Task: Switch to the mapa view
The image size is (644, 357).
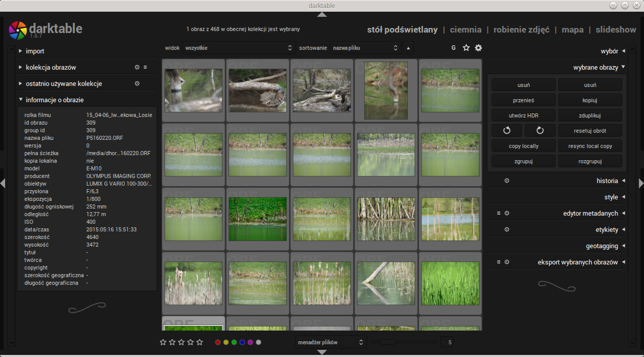Action: click(x=572, y=30)
